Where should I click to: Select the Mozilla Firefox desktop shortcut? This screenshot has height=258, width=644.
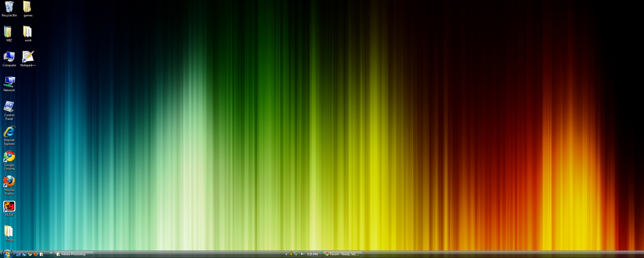pos(9,185)
